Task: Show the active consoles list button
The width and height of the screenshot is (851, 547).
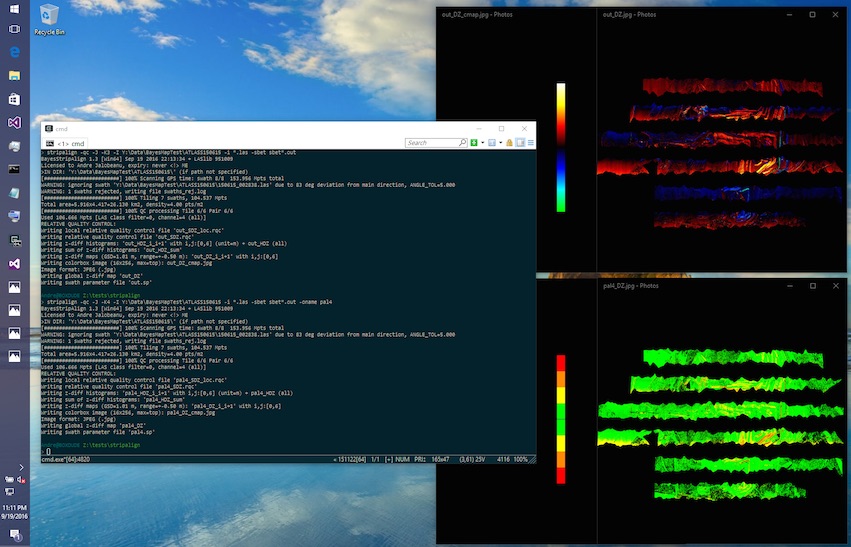Action: (x=492, y=143)
